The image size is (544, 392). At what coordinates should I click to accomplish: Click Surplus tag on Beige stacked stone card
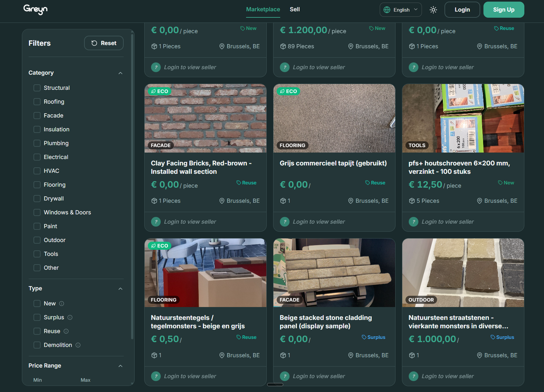374,337
